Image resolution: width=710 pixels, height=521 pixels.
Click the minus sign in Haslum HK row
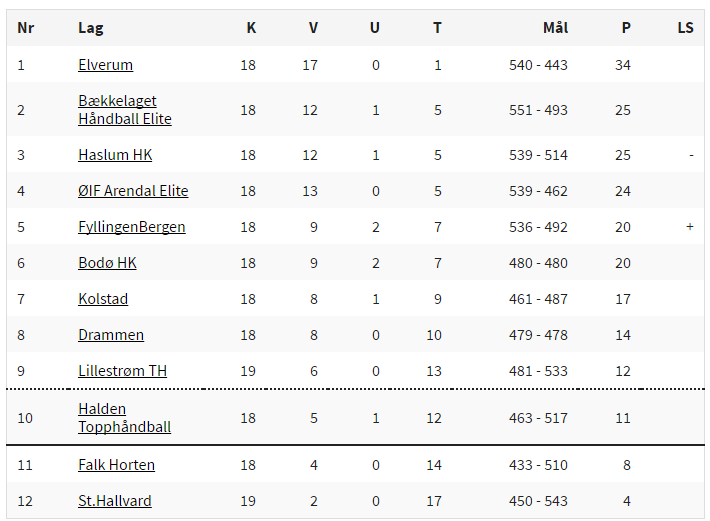click(x=691, y=155)
